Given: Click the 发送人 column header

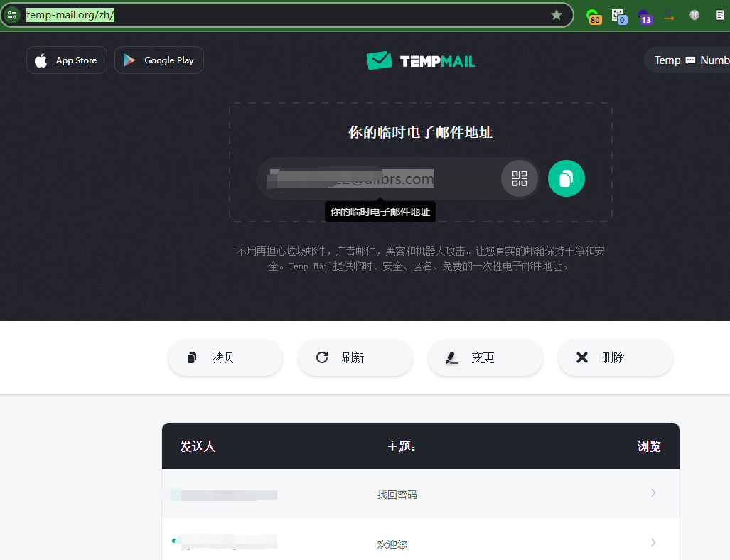Looking at the screenshot, I should [x=198, y=446].
